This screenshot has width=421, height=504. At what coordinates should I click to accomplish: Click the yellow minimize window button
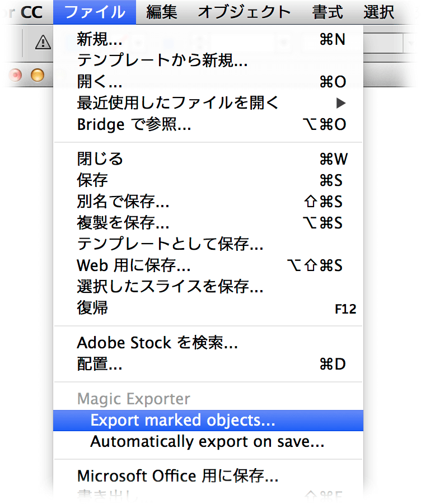coord(38,74)
